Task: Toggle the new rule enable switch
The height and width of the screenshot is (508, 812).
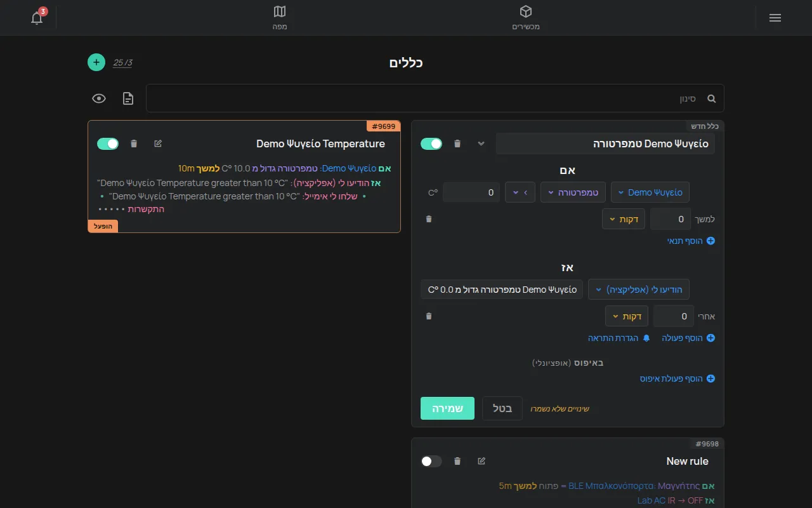Action: 431,144
